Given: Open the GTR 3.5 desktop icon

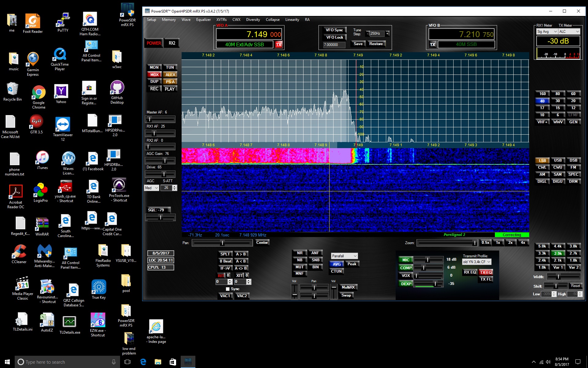Looking at the screenshot, I should pos(36,124).
